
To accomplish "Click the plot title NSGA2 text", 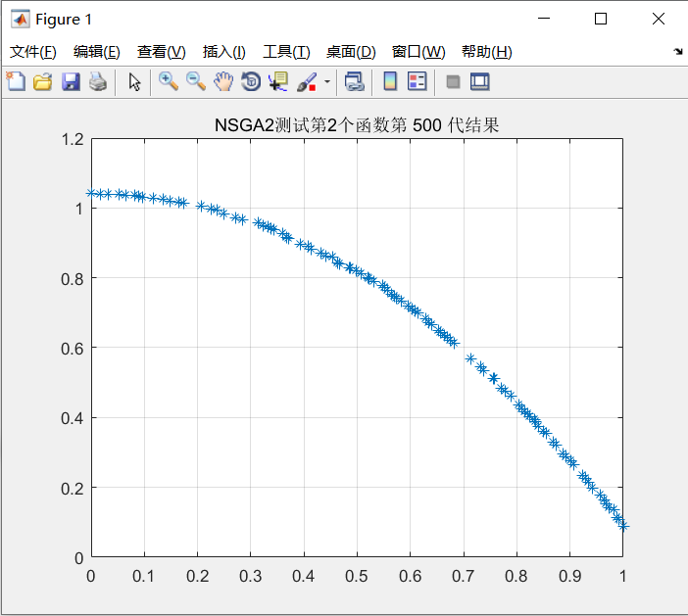I will (x=357, y=125).
